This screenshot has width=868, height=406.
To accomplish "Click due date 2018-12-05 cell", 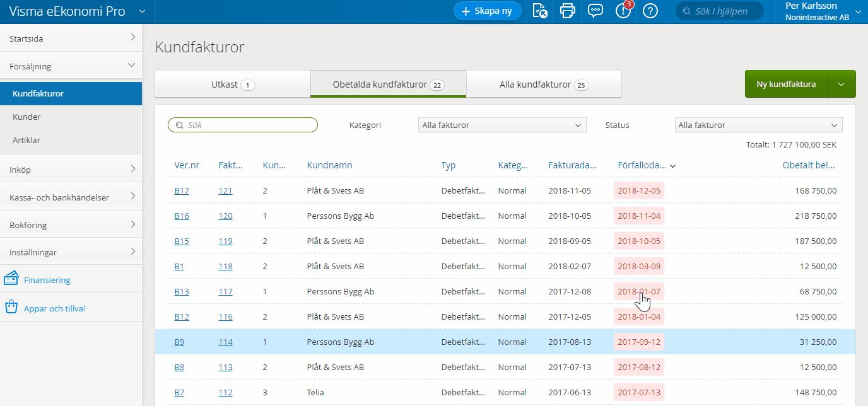I will coord(639,190).
